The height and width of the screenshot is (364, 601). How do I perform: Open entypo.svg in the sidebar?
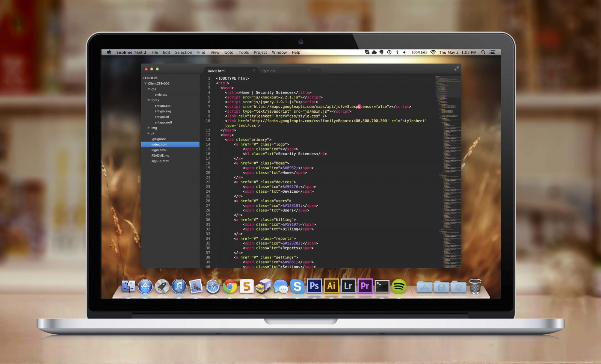(x=163, y=111)
